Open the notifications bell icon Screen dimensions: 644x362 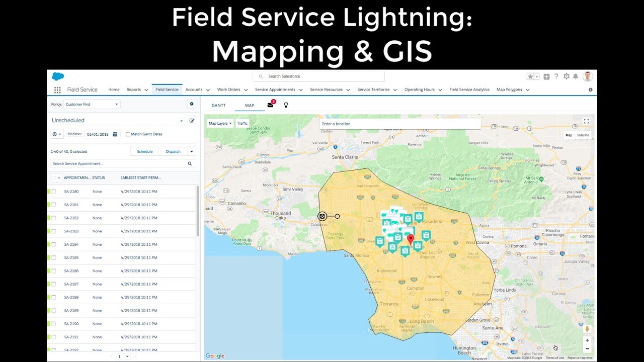click(576, 76)
